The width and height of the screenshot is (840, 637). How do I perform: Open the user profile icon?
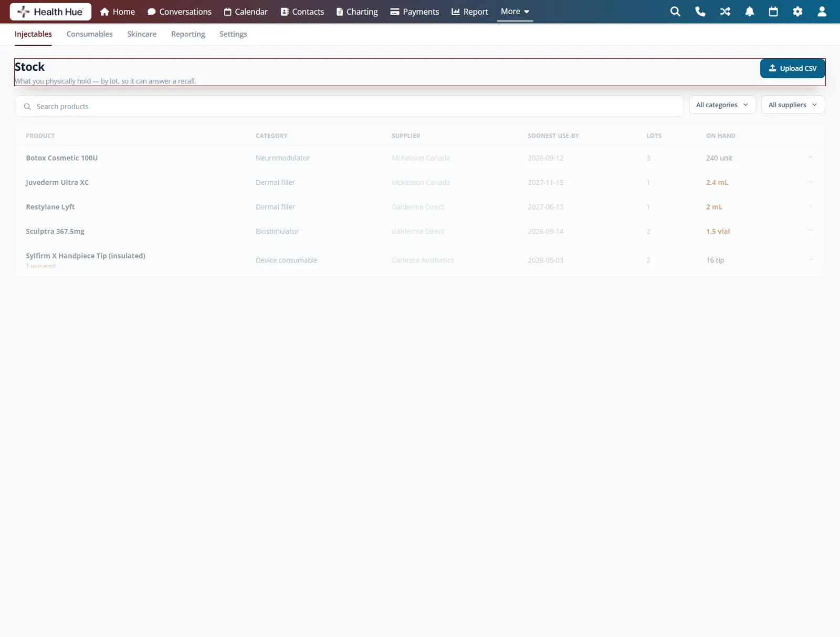[x=822, y=12]
